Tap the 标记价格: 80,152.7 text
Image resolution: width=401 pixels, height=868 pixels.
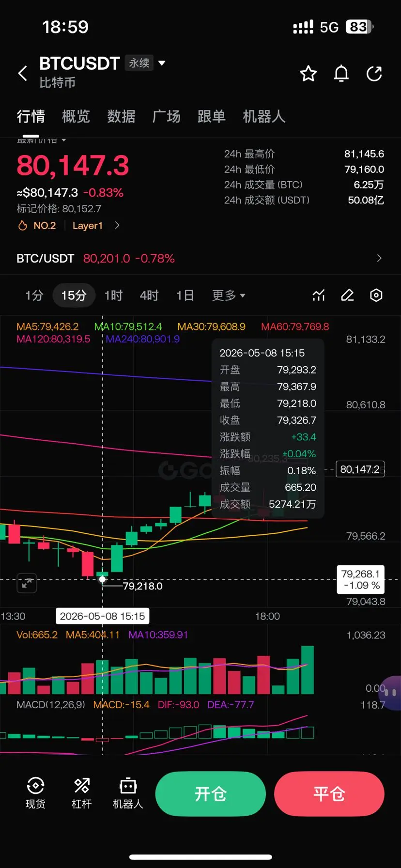59,209
